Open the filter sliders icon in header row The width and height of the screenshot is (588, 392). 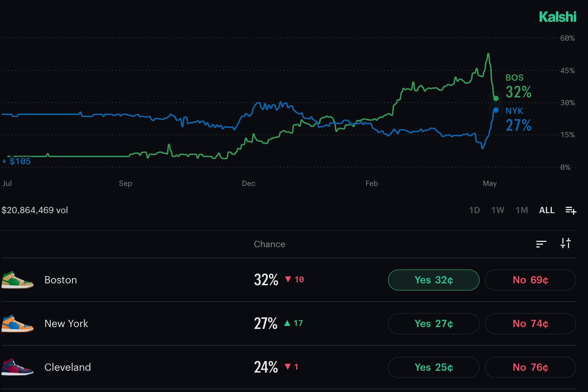(566, 243)
